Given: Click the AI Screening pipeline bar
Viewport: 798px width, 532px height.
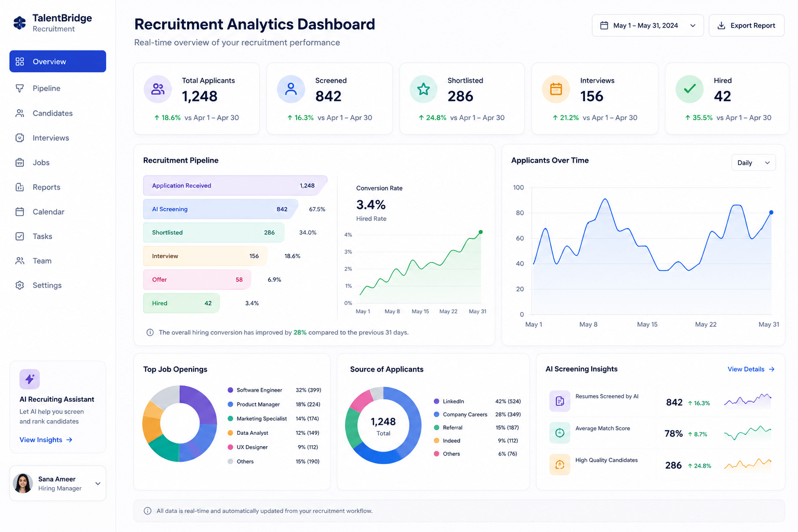Looking at the screenshot, I should [x=221, y=209].
